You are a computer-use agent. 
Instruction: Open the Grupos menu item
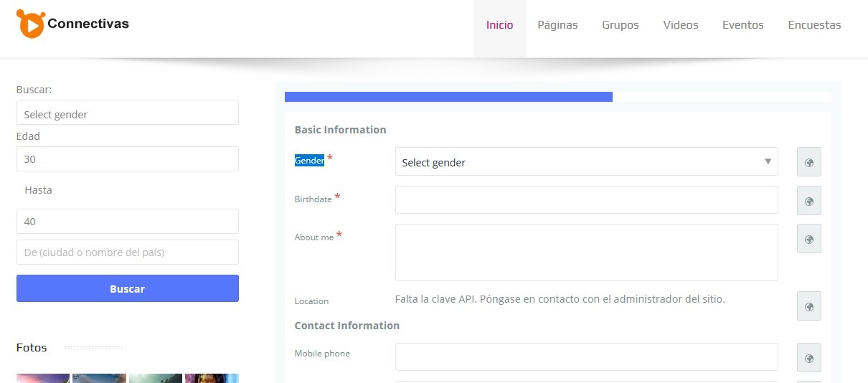pos(621,25)
